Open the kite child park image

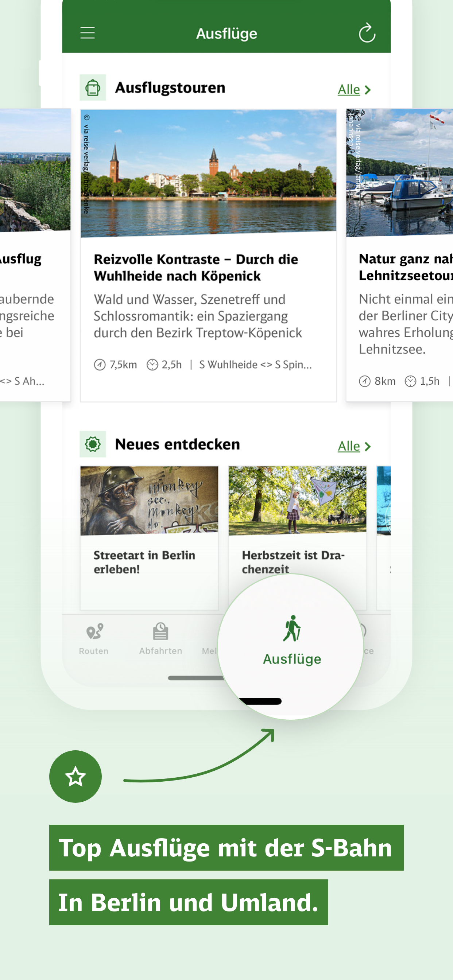(297, 501)
